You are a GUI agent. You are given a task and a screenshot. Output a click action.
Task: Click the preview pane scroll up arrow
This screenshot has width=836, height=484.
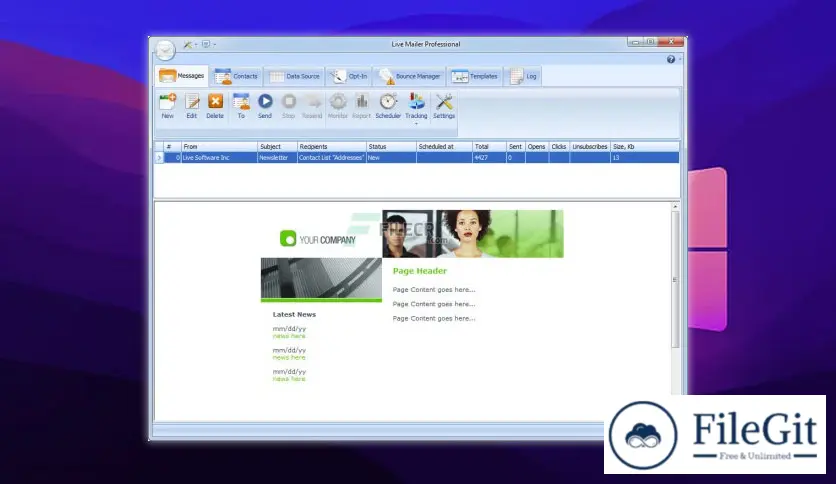pyautogui.click(x=675, y=206)
